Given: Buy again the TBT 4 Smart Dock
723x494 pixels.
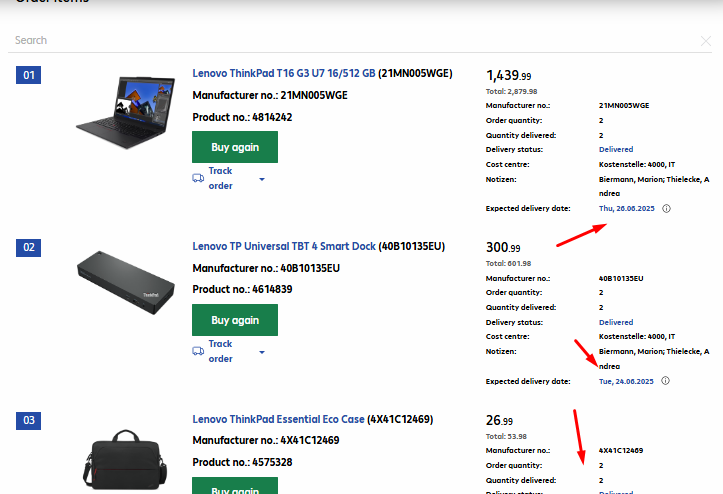Looking at the screenshot, I should tap(235, 320).
